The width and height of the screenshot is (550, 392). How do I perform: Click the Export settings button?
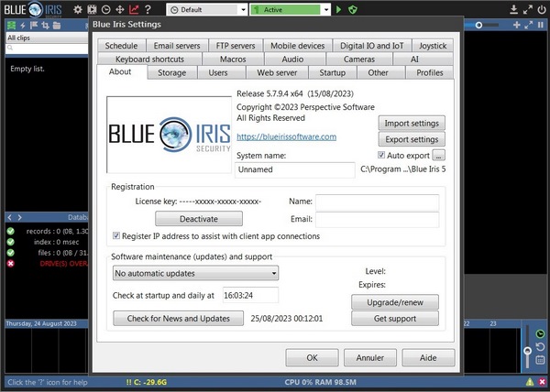(412, 139)
